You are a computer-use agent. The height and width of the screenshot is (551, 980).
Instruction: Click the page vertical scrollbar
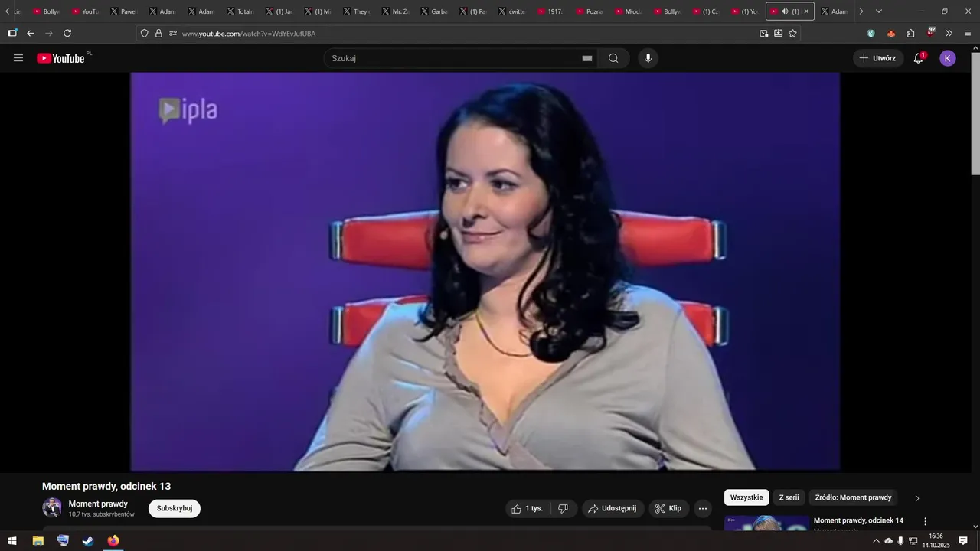975,115
